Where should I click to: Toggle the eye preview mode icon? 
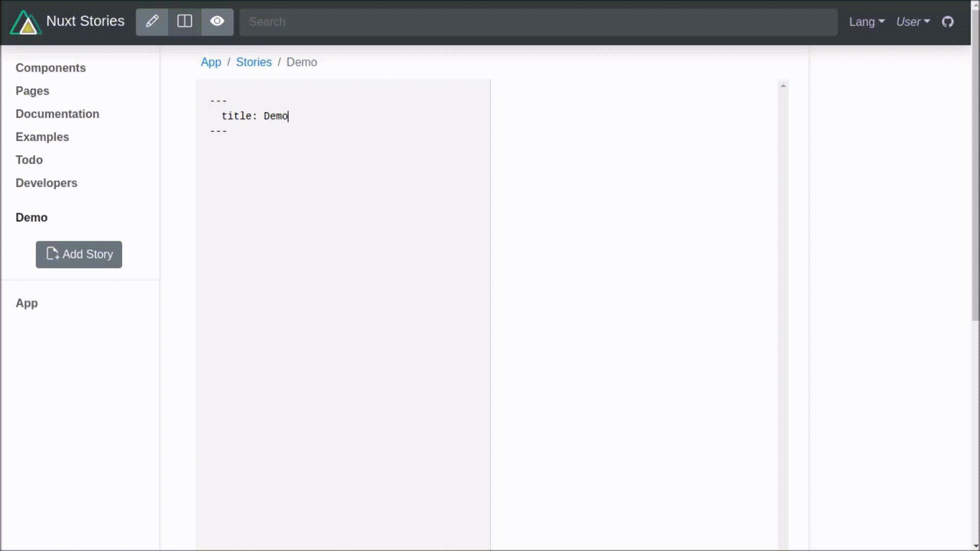point(217,21)
